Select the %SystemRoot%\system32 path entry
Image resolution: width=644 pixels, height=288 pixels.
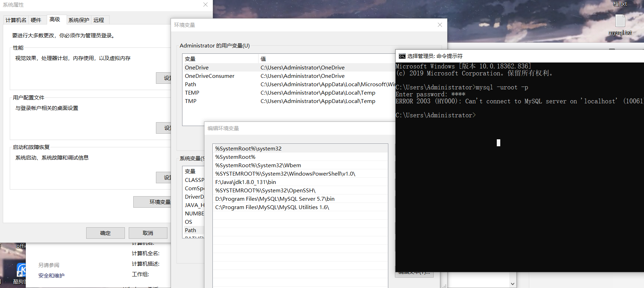(300, 148)
